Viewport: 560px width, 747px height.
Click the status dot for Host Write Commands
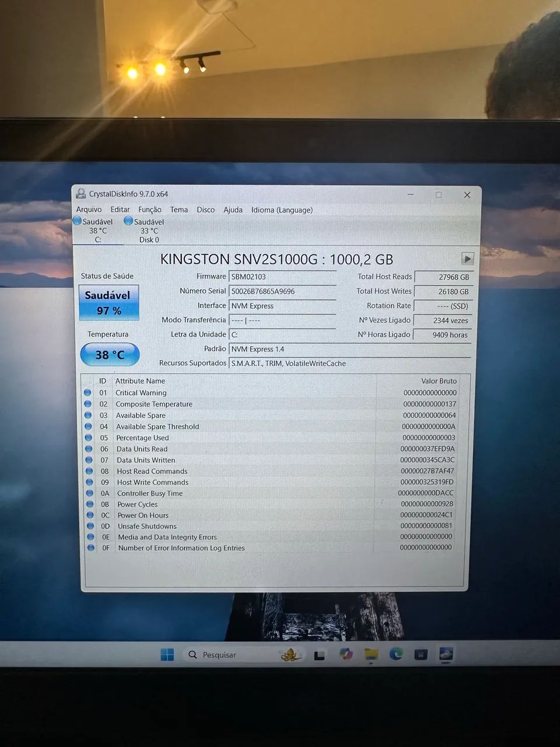[89, 482]
